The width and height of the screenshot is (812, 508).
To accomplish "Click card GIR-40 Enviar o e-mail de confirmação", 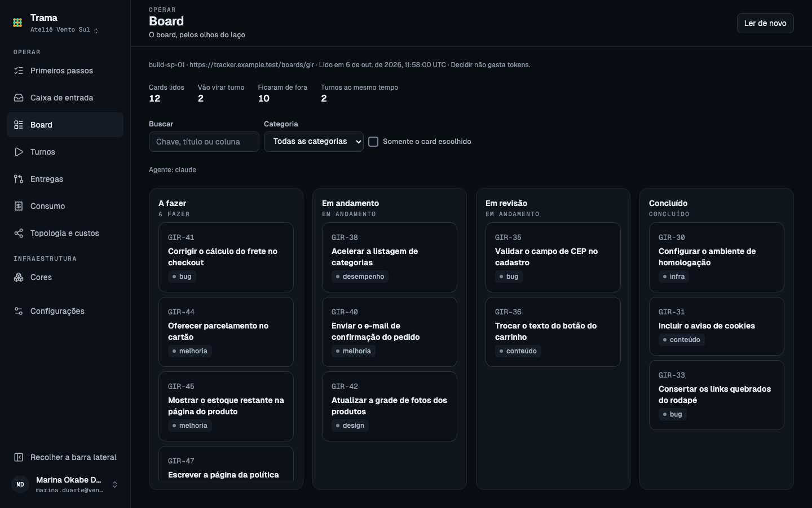I will pyautogui.click(x=390, y=332).
